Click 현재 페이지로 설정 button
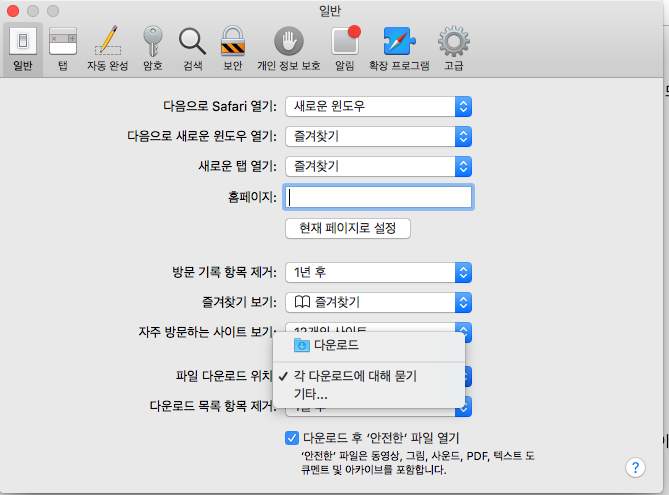 click(348, 228)
